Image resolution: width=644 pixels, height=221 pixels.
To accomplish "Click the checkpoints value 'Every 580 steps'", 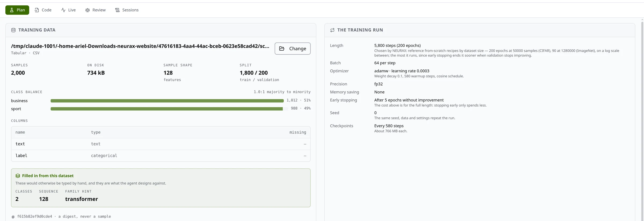I will tap(389, 126).
